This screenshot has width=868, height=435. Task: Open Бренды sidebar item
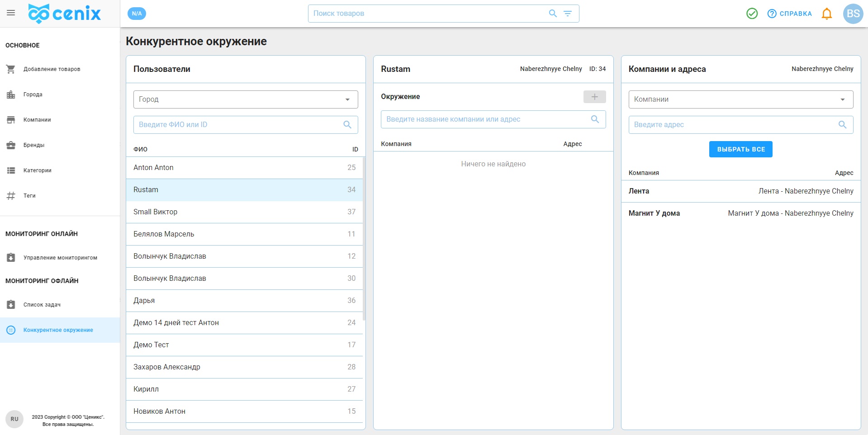[60, 145]
